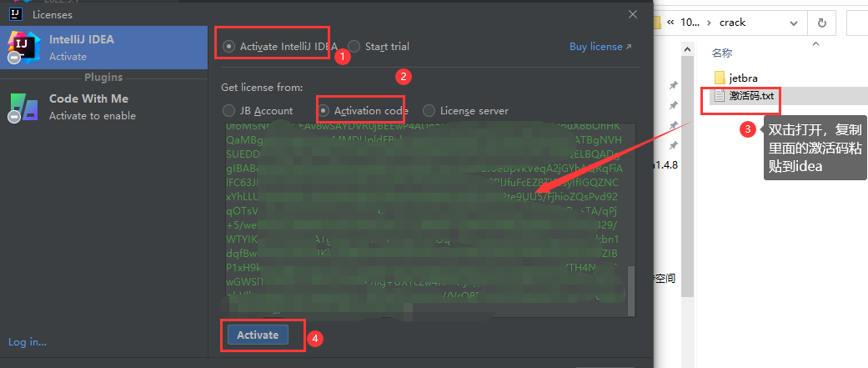The height and width of the screenshot is (368, 868).
Task: Select the Activate IntelliJ IDEA radio button
Action: [228, 47]
